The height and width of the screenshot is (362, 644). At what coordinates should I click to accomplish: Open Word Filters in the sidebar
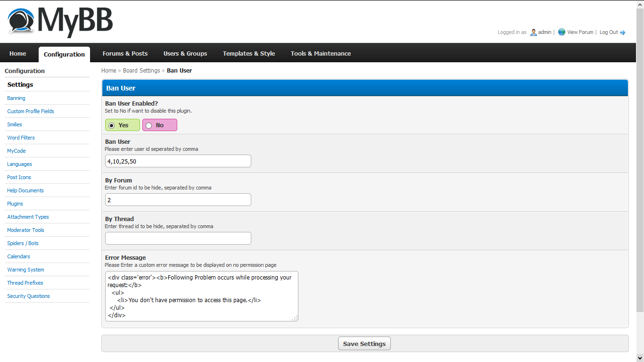pos(21,138)
